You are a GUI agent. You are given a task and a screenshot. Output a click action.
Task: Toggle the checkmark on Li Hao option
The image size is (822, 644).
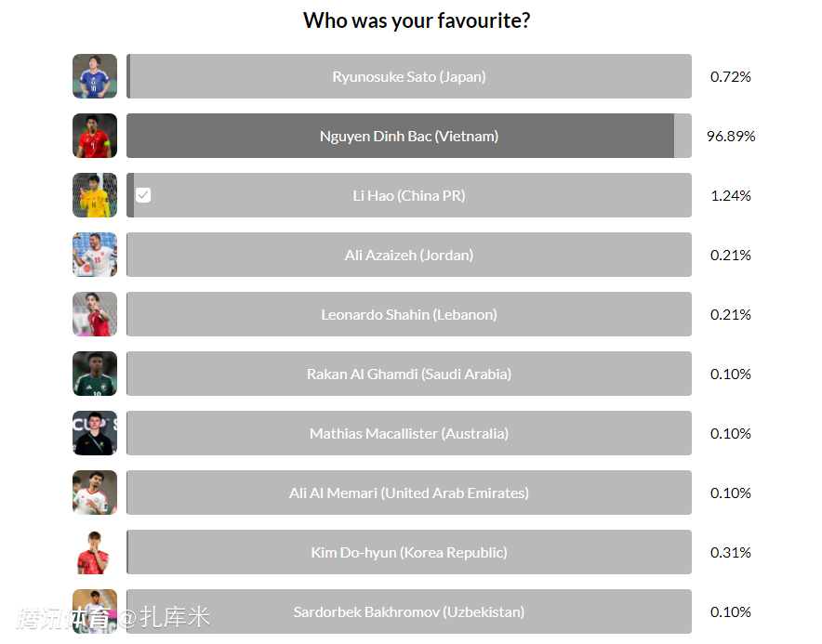click(143, 195)
